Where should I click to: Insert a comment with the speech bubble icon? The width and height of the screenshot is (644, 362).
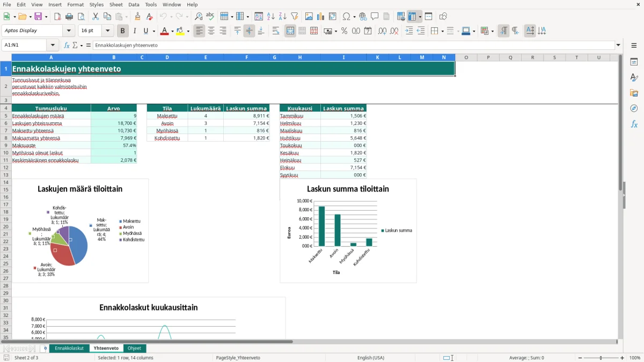point(375,17)
